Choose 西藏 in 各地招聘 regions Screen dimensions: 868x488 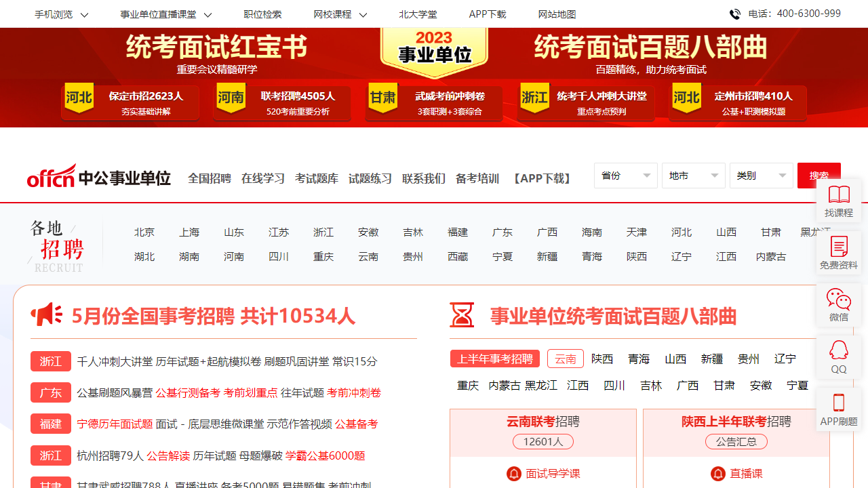pyautogui.click(x=458, y=256)
